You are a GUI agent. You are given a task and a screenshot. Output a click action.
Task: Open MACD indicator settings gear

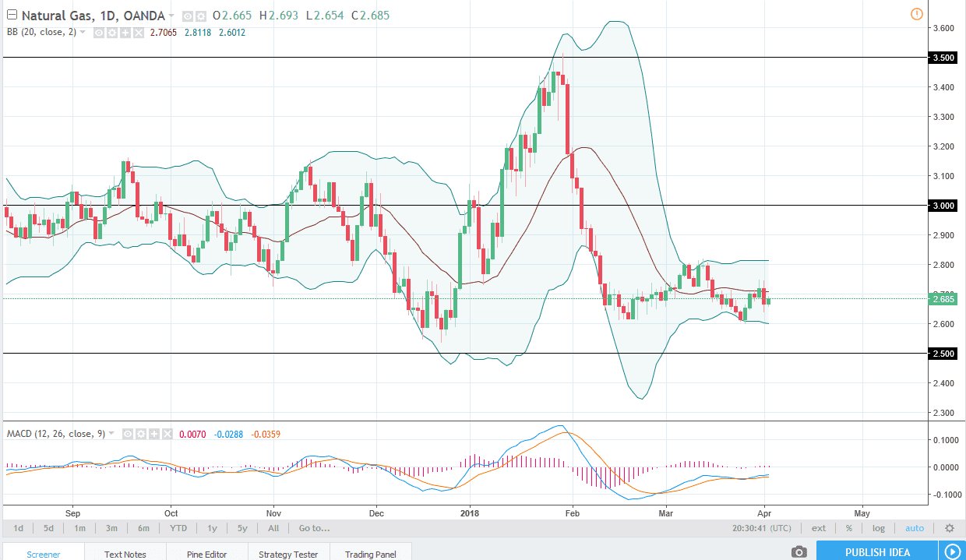[x=140, y=433]
